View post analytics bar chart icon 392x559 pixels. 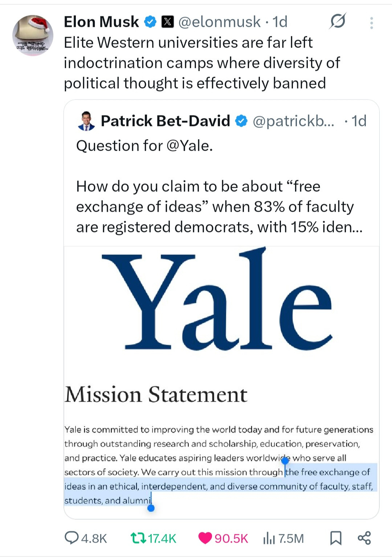coord(269,538)
